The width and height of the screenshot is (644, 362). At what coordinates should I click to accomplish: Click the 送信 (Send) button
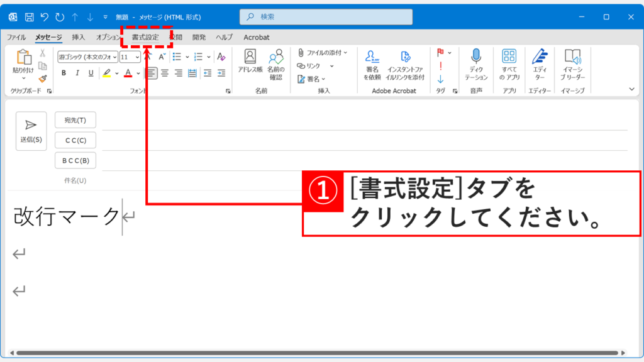(30, 131)
